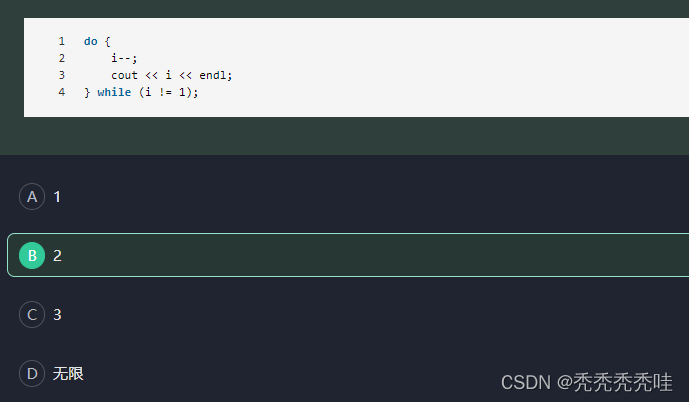This screenshot has width=689, height=402.
Task: Click line number 1 in code gutter
Action: 62,41
